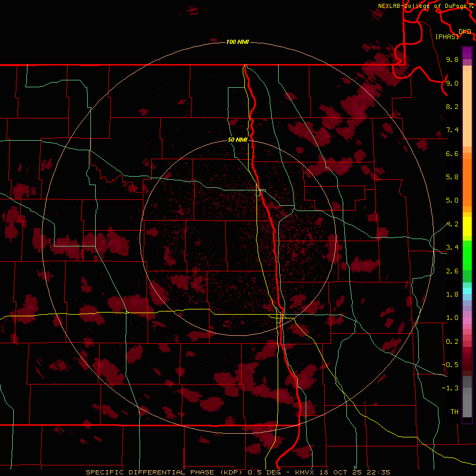Image resolution: width=476 pixels, height=476 pixels.
Task: Pick the cyan band near 1.8
Action: click(x=467, y=291)
